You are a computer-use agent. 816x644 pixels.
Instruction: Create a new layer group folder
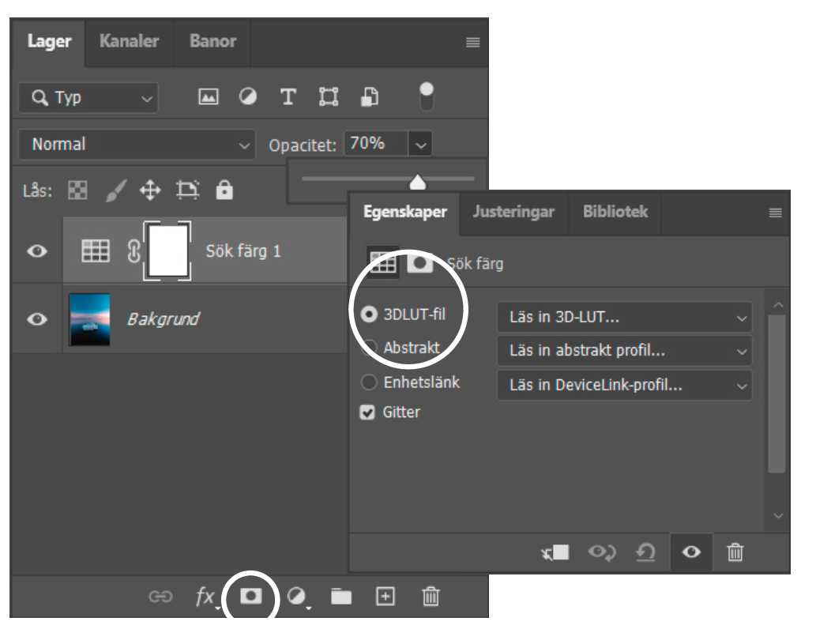pyautogui.click(x=341, y=597)
